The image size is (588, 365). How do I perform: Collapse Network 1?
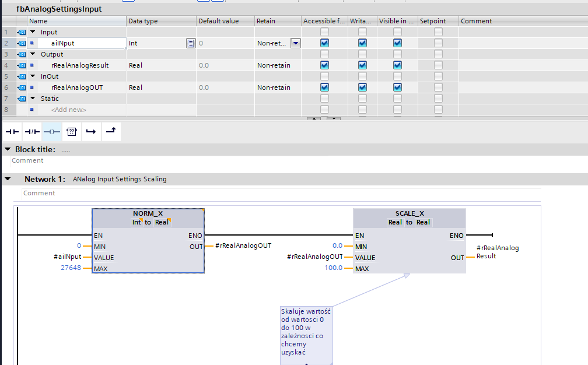click(x=8, y=179)
